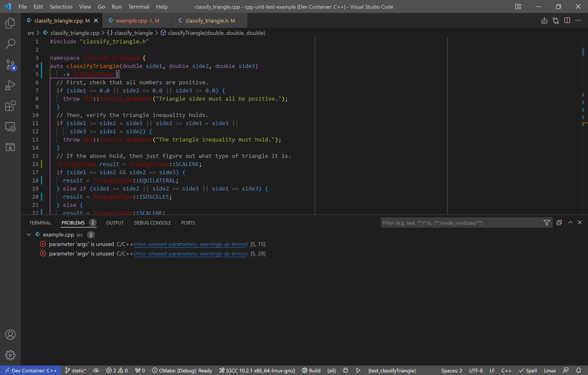Click C++ language mode selector
This screenshot has width=588, height=375.
[506, 370]
